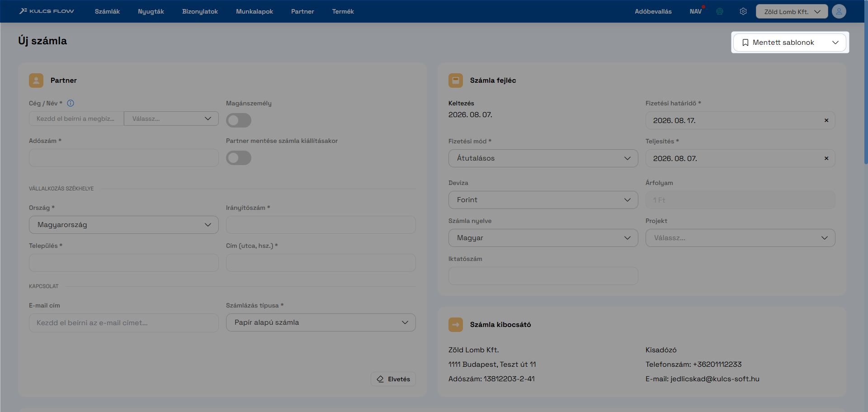This screenshot has height=412, width=868.
Task: Open the Válassz... partner dropdown
Action: tap(171, 118)
